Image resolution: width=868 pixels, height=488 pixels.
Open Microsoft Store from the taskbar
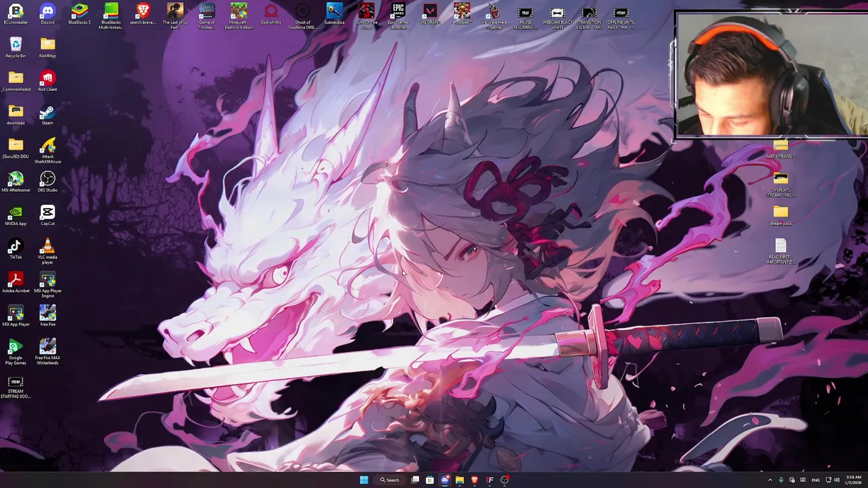point(430,480)
